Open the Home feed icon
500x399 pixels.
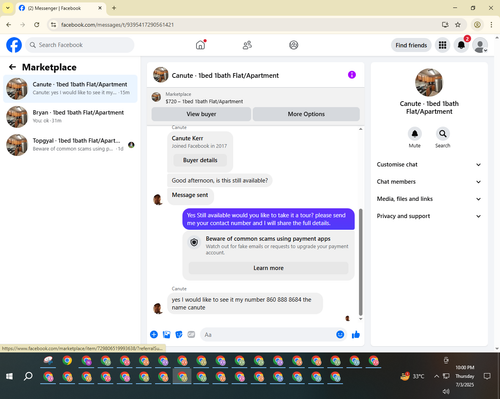pyautogui.click(x=200, y=45)
